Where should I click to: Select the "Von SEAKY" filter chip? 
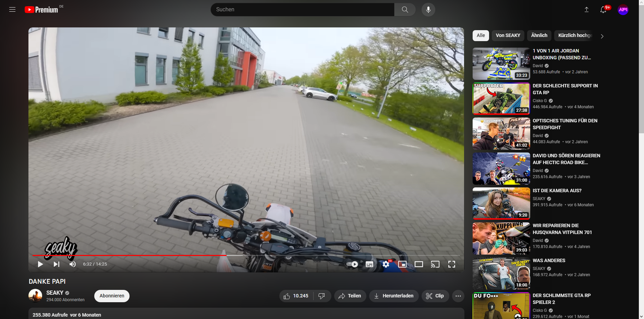pos(508,36)
